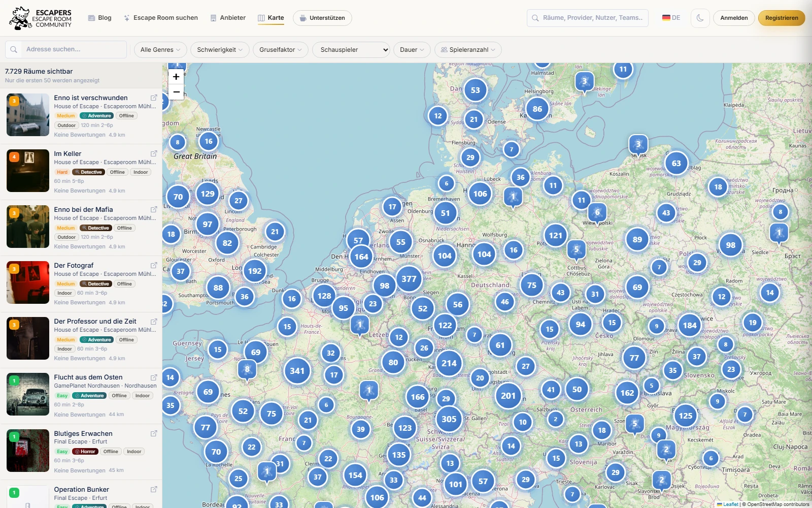
Task: Click the 184 rooms map cluster
Action: point(690,325)
